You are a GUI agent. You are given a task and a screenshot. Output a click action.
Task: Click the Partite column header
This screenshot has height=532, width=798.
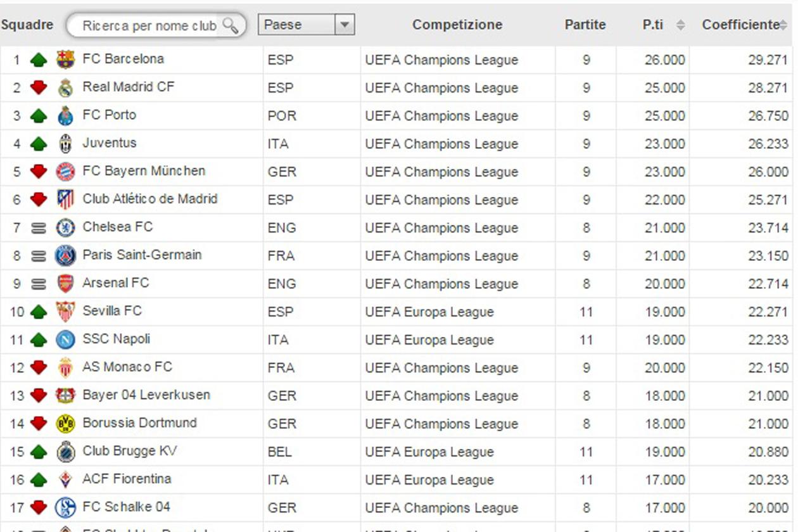(585, 25)
